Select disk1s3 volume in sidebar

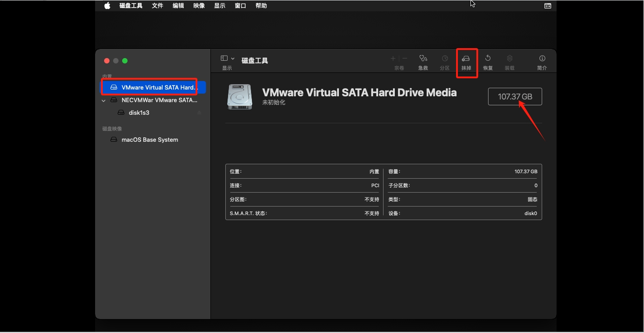139,113
